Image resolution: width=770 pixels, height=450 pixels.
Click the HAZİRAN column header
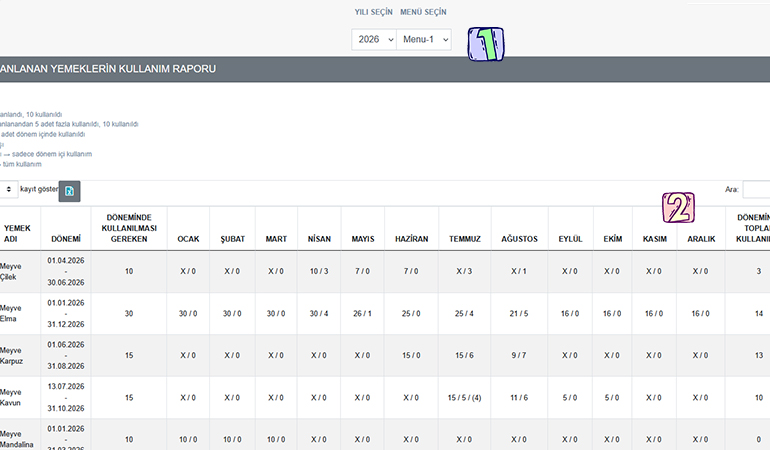[x=411, y=239]
